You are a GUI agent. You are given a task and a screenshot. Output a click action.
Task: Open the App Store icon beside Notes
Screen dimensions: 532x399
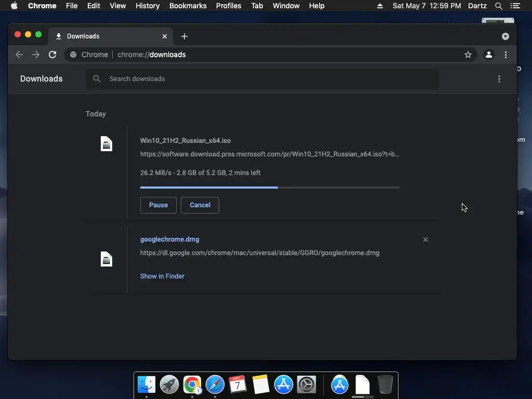pos(283,384)
